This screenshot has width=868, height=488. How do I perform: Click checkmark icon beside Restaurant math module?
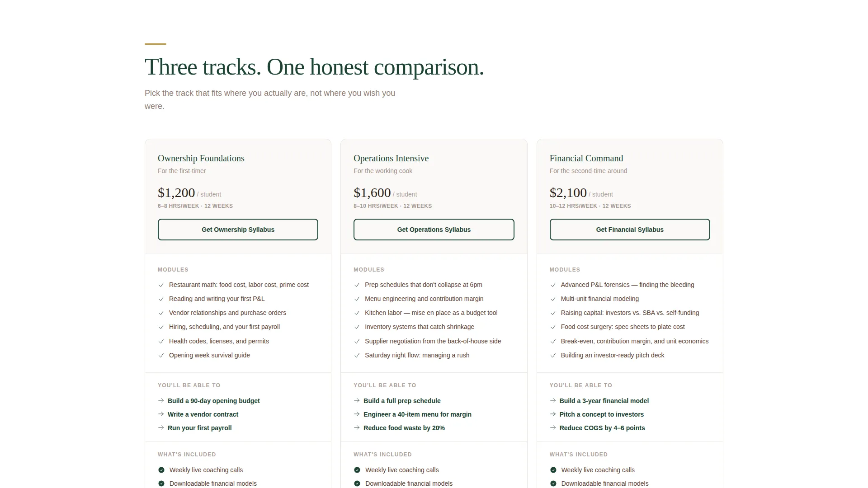point(161,285)
